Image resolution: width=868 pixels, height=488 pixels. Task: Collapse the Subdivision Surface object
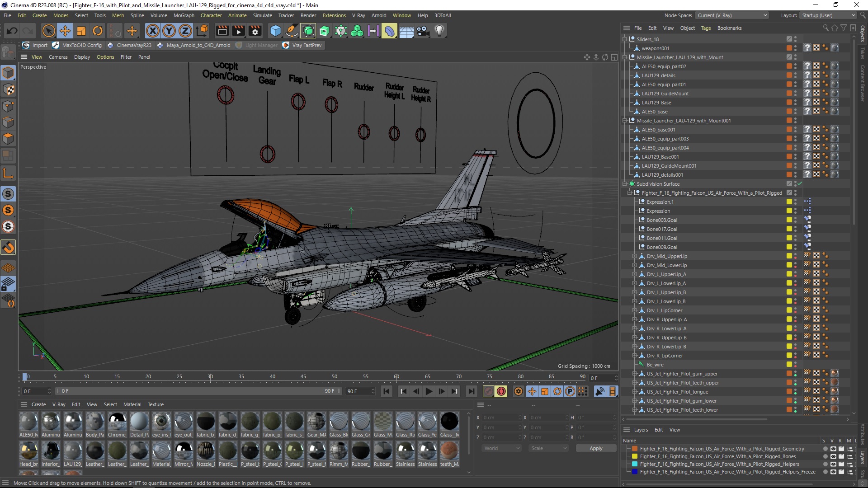625,184
